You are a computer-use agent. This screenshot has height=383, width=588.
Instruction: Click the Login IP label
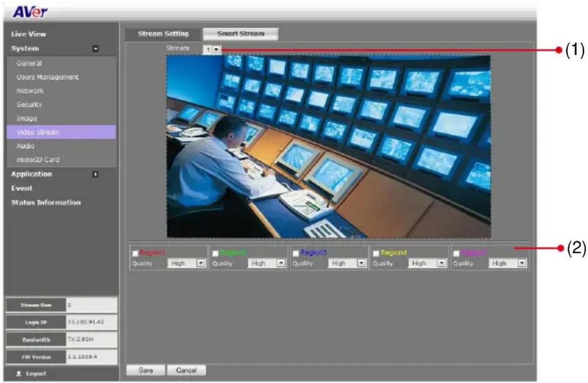click(35, 323)
